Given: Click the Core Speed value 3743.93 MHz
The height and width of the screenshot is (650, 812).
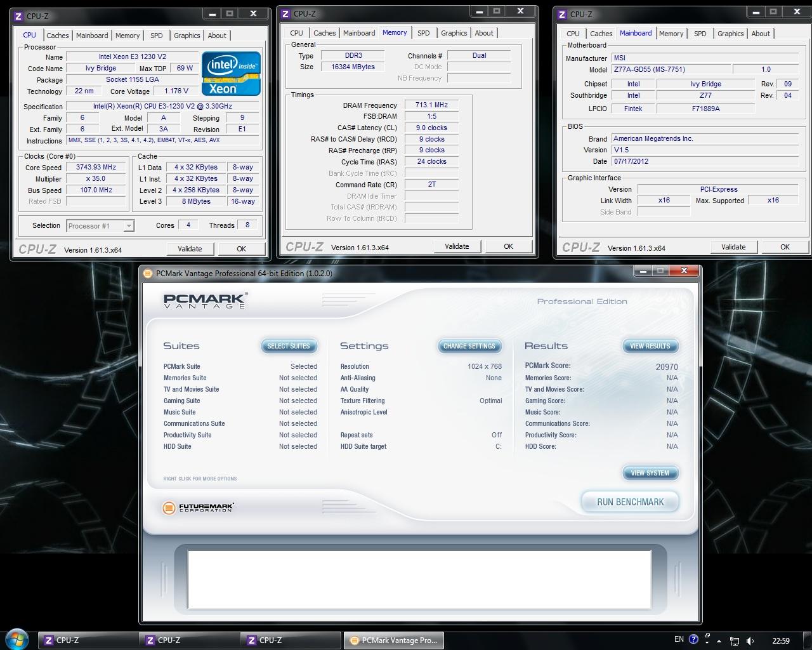Looking at the screenshot, I should [x=96, y=168].
